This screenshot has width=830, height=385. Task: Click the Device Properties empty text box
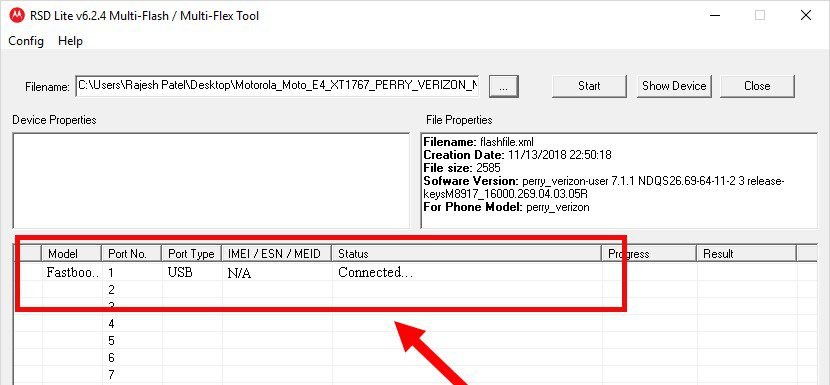[211, 181]
